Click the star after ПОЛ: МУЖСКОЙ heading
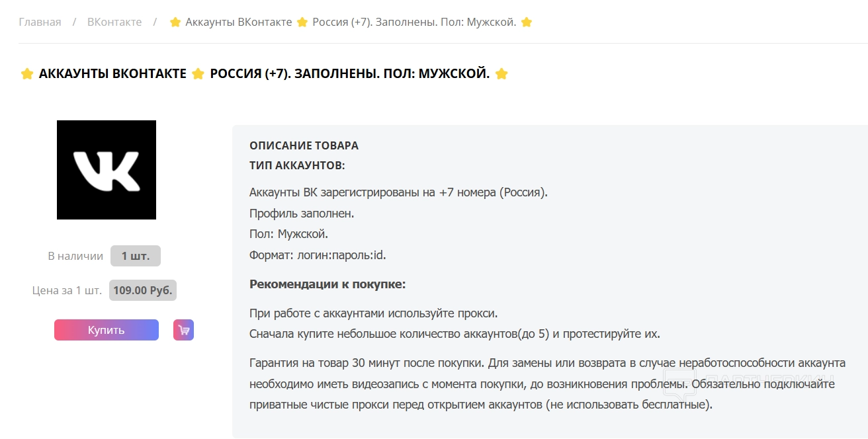868x439 pixels. [501, 74]
